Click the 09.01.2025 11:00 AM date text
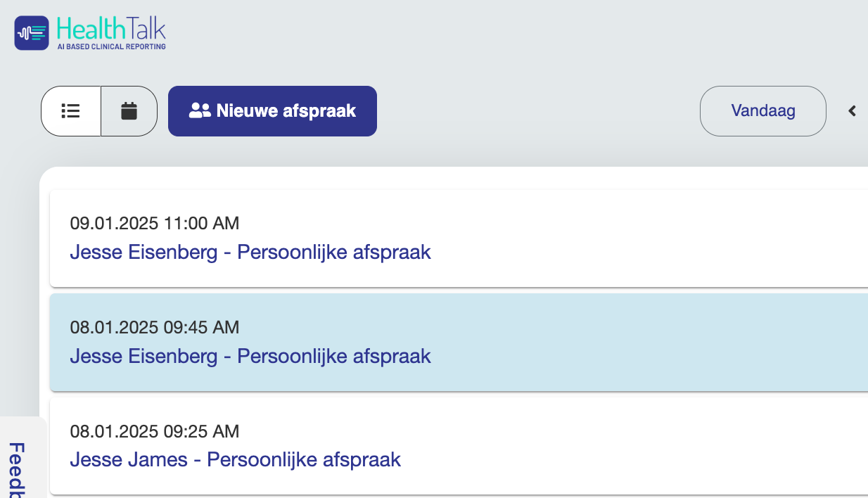The width and height of the screenshot is (868, 498). tap(155, 224)
